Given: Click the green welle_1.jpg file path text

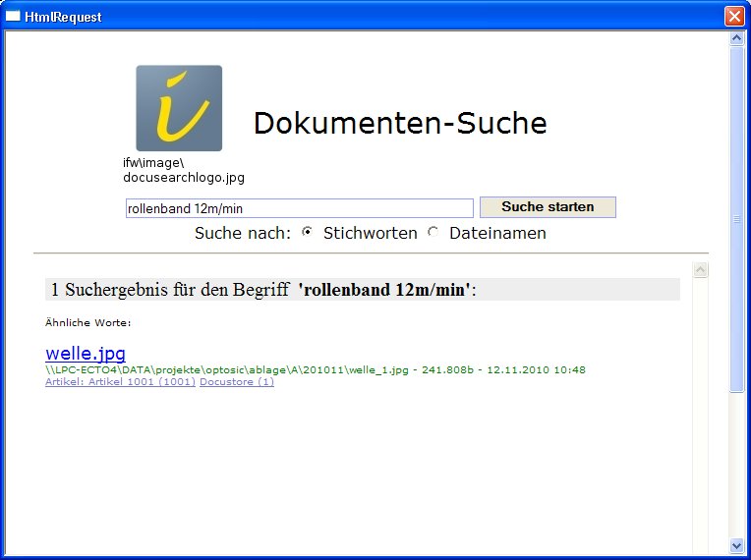Looking at the screenshot, I should (315, 369).
